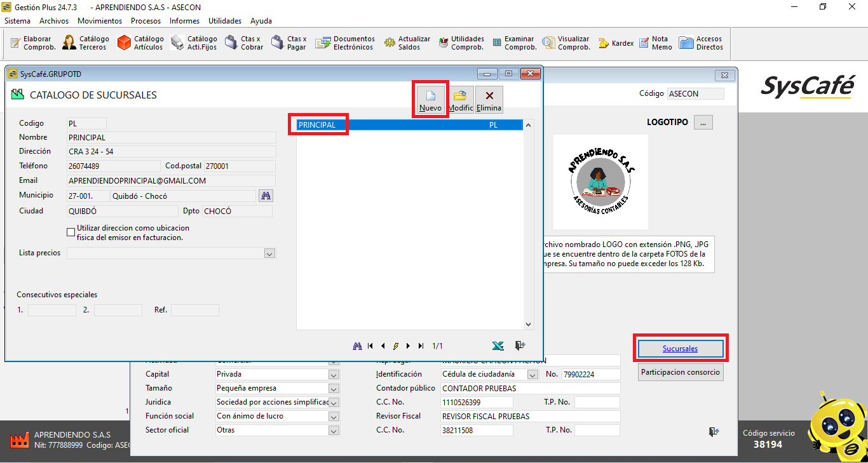868x463 pixels.
Task: Go to last record navigation arrow
Action: click(421, 346)
